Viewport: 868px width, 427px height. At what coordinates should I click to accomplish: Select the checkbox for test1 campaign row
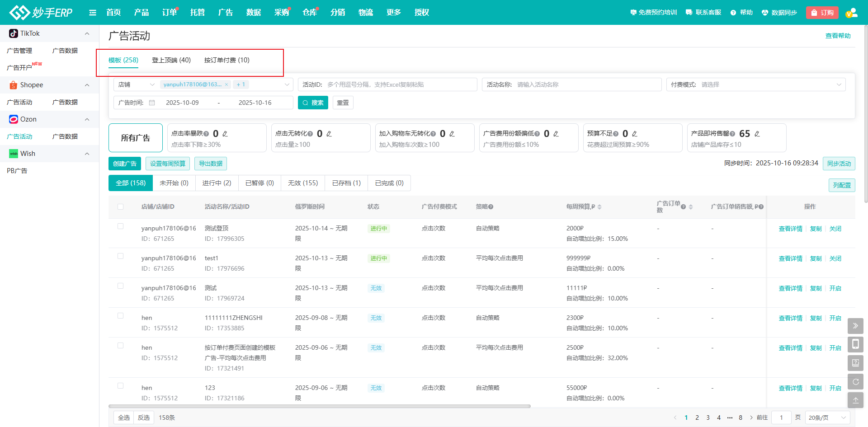coord(120,256)
